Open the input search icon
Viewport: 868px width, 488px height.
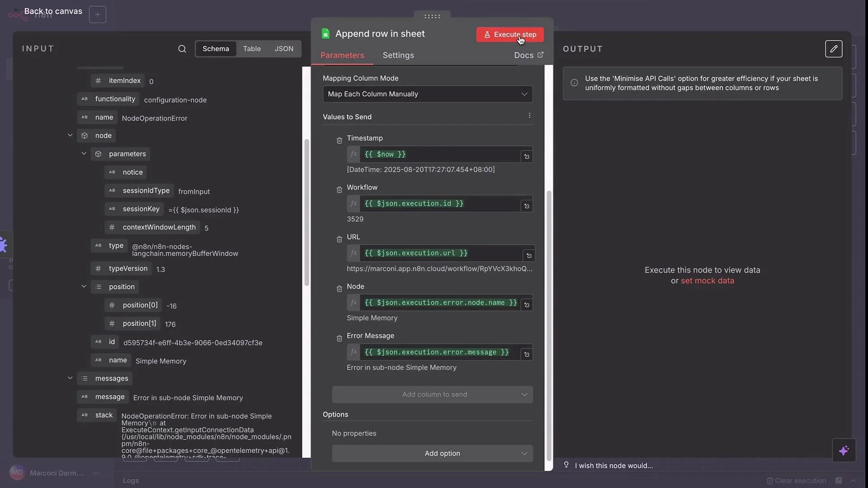click(x=182, y=49)
